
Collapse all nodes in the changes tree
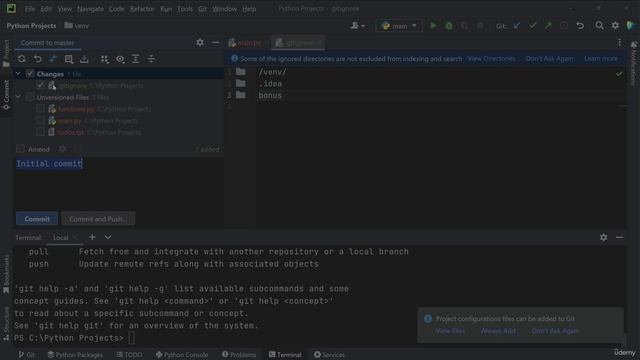151,59
